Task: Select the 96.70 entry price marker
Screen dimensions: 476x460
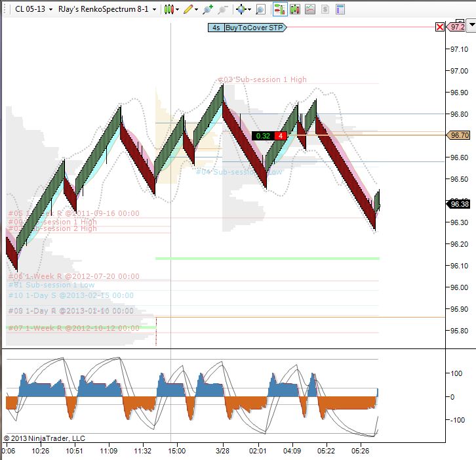Action: [x=458, y=135]
